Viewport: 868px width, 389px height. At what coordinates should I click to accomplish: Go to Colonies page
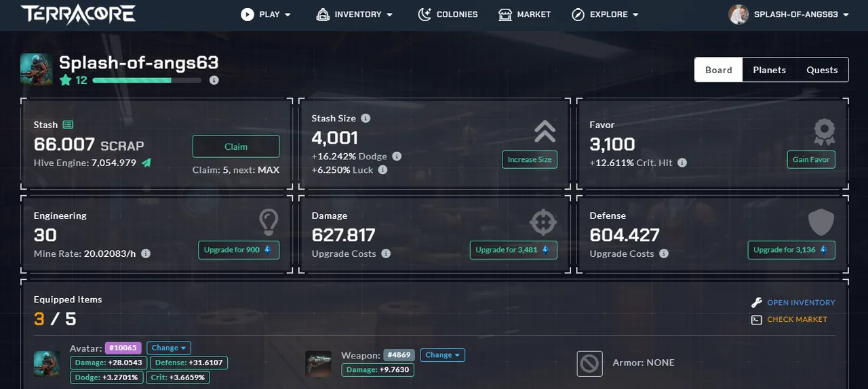click(x=448, y=14)
